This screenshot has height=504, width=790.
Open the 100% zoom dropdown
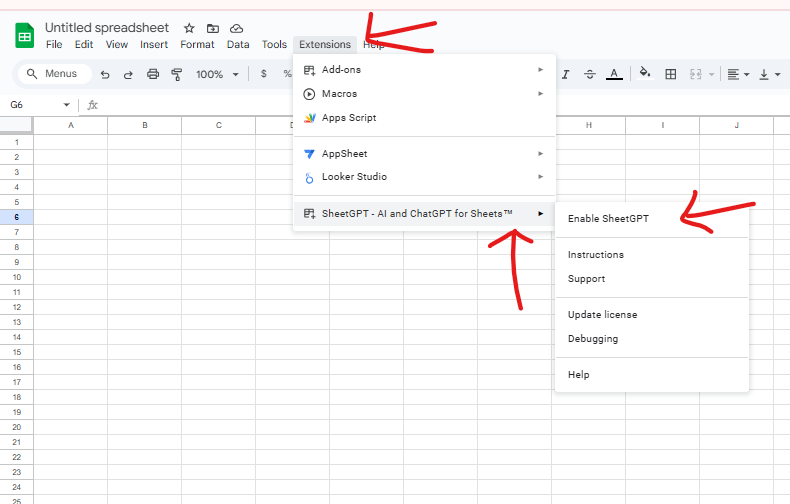[x=217, y=75]
